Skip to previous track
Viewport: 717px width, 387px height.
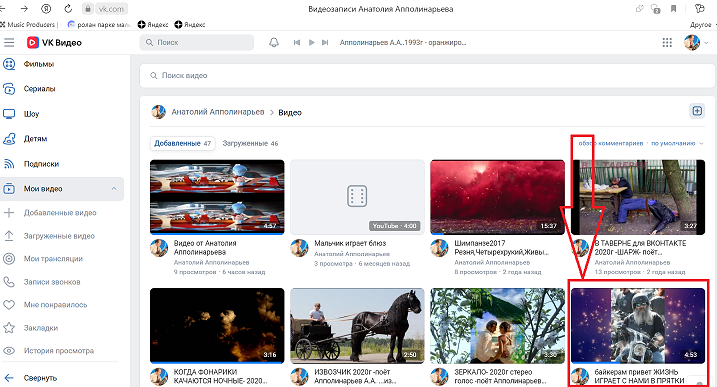[297, 43]
